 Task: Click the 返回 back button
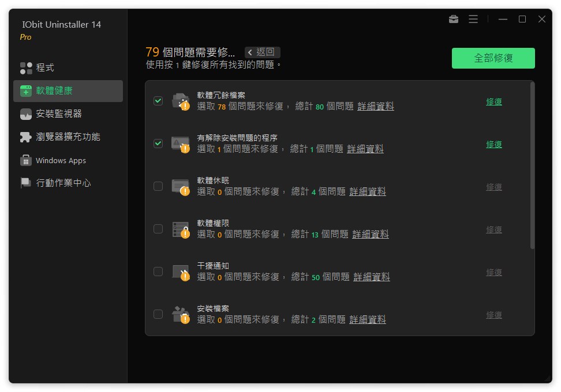(x=262, y=52)
